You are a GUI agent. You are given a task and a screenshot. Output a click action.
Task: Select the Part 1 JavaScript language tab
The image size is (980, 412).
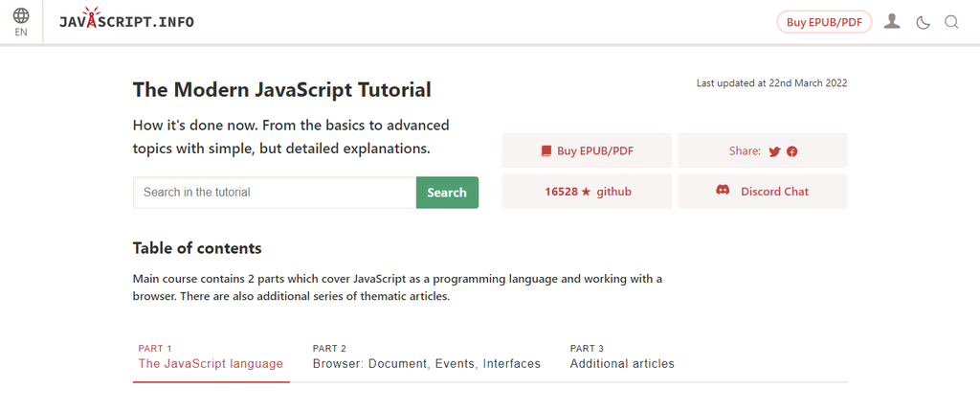click(x=211, y=357)
